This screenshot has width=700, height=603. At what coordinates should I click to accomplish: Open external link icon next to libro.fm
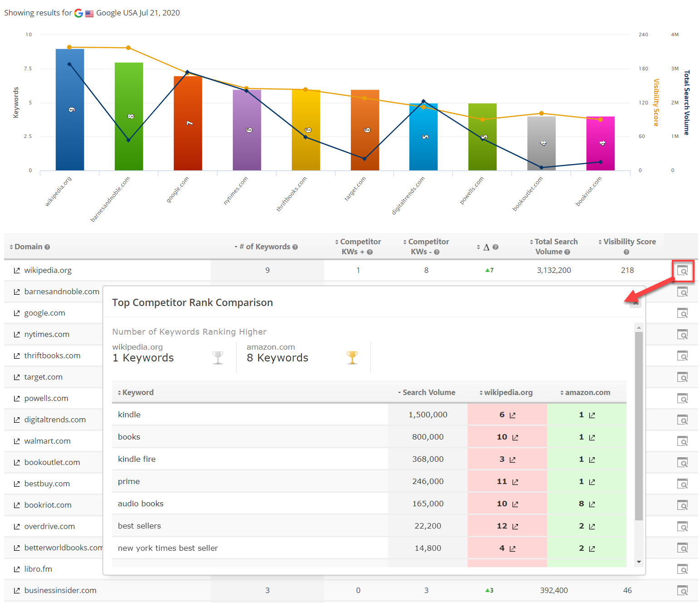pos(17,569)
